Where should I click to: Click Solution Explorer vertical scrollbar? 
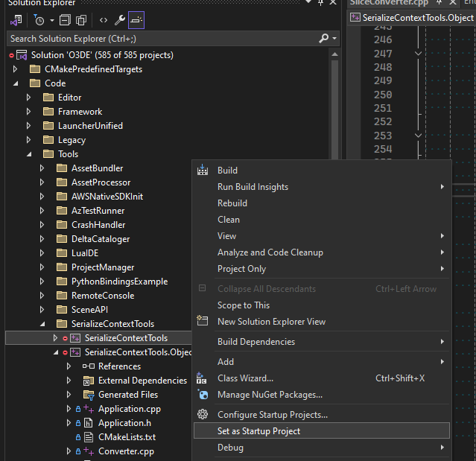point(335,109)
